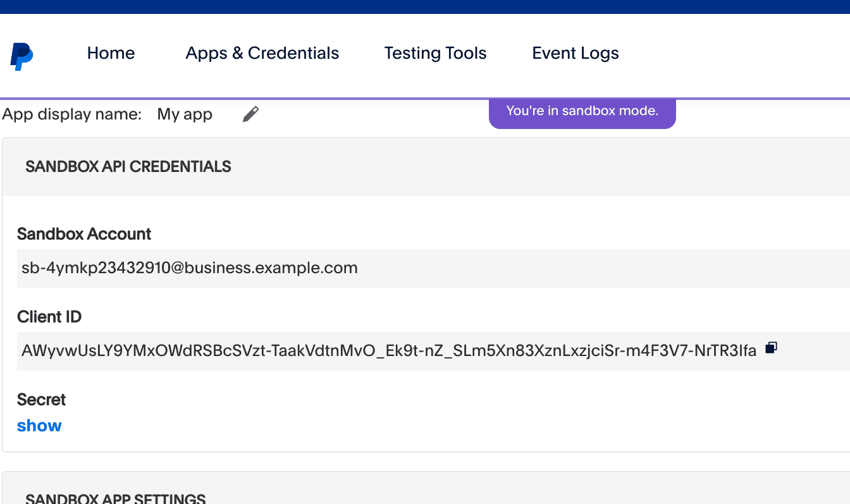
Task: Copy the Client ID with copy icon
Action: click(771, 347)
